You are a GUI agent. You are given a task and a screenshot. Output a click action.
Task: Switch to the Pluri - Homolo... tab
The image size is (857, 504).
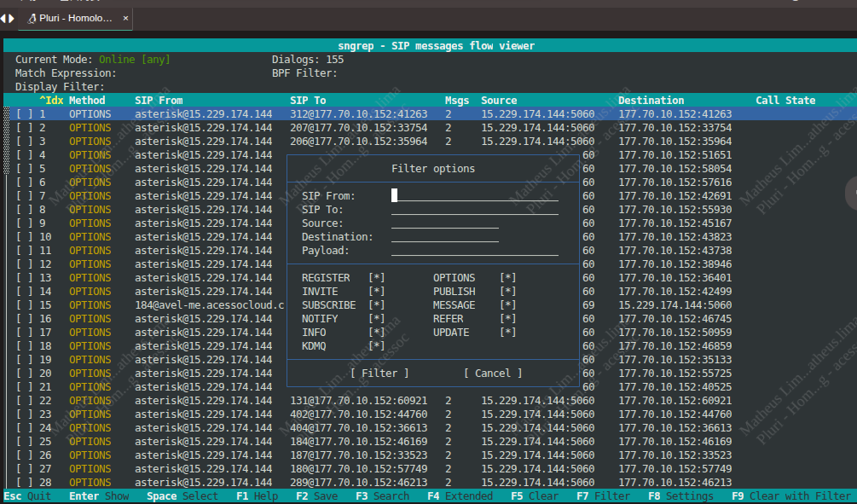click(x=75, y=18)
